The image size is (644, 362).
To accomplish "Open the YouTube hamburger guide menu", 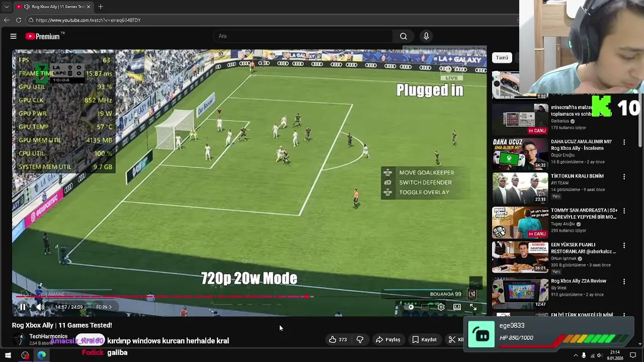I will [14, 36].
